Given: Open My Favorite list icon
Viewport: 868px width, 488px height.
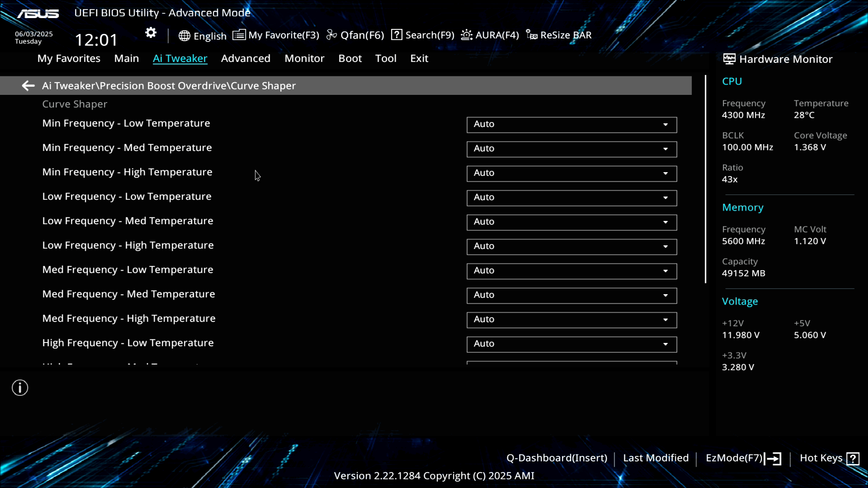Looking at the screenshot, I should point(239,35).
